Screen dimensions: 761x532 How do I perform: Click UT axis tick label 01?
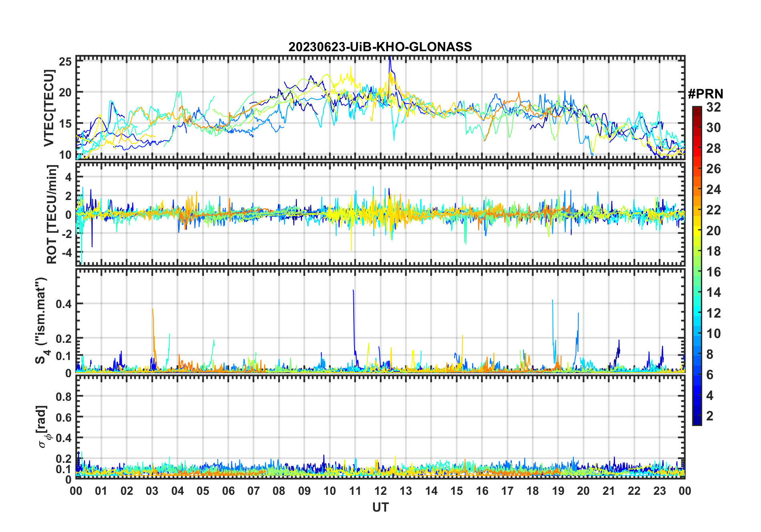(101, 491)
